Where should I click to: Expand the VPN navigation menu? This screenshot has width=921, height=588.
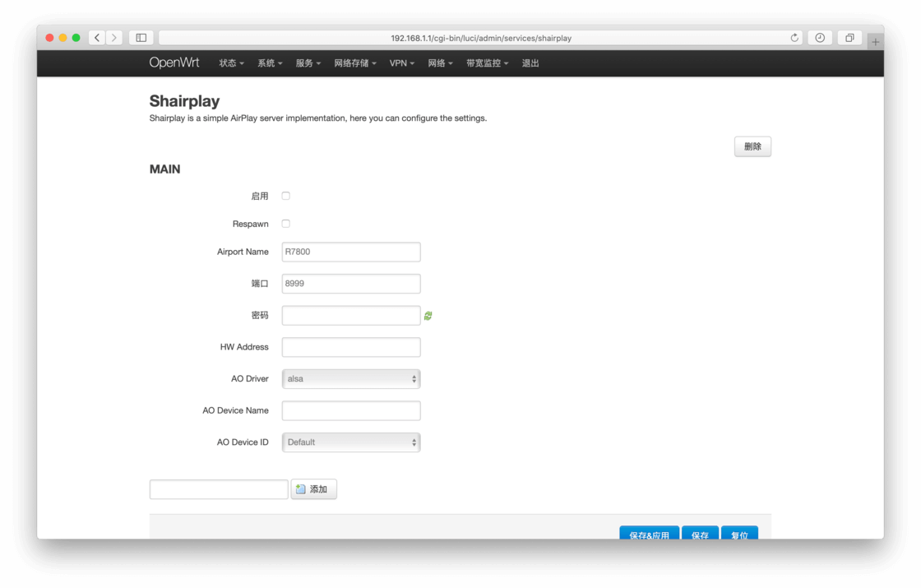[401, 63]
